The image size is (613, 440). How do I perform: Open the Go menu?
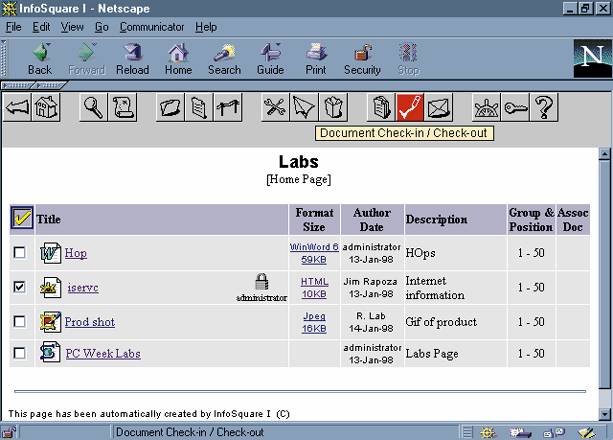pyautogui.click(x=102, y=27)
